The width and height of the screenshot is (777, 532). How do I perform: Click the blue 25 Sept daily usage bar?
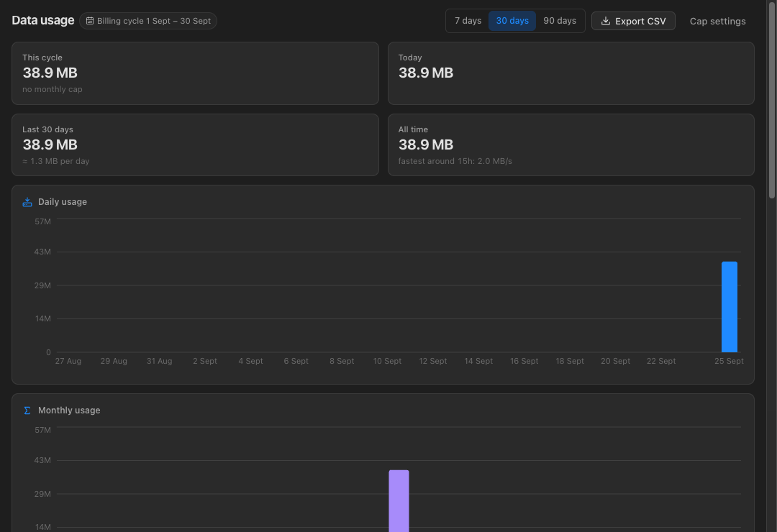tap(729, 306)
